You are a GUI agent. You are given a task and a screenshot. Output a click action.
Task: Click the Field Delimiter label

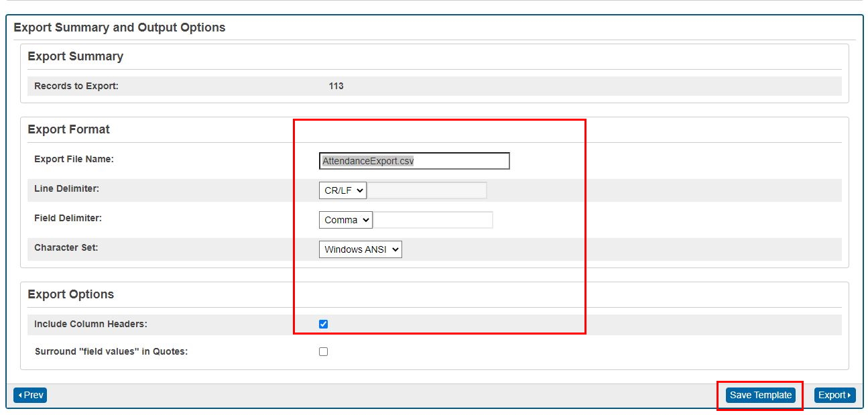point(68,218)
